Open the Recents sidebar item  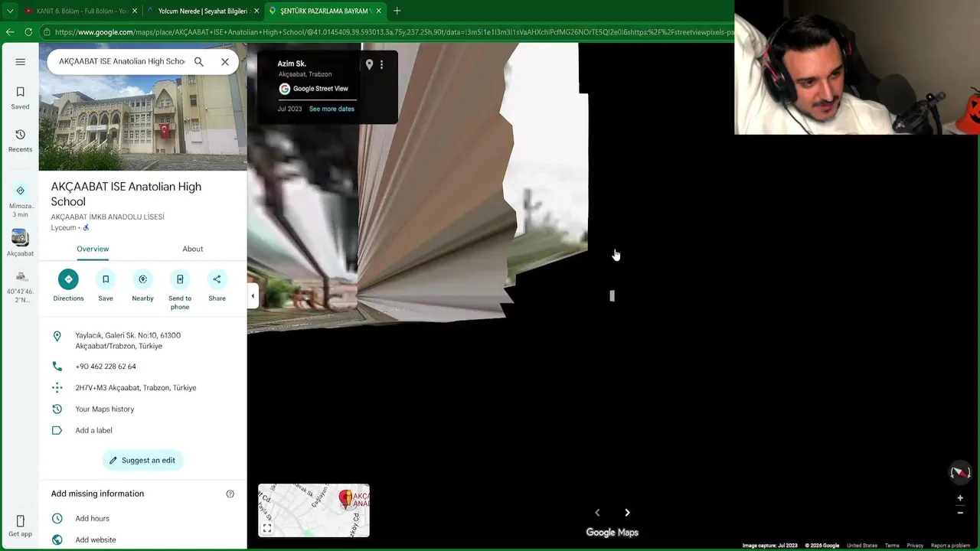click(x=20, y=141)
